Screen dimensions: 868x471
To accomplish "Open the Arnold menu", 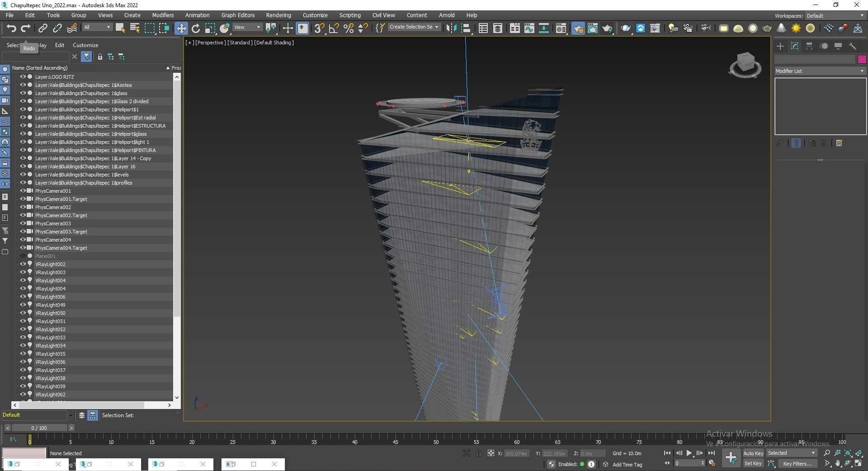I will (x=447, y=15).
